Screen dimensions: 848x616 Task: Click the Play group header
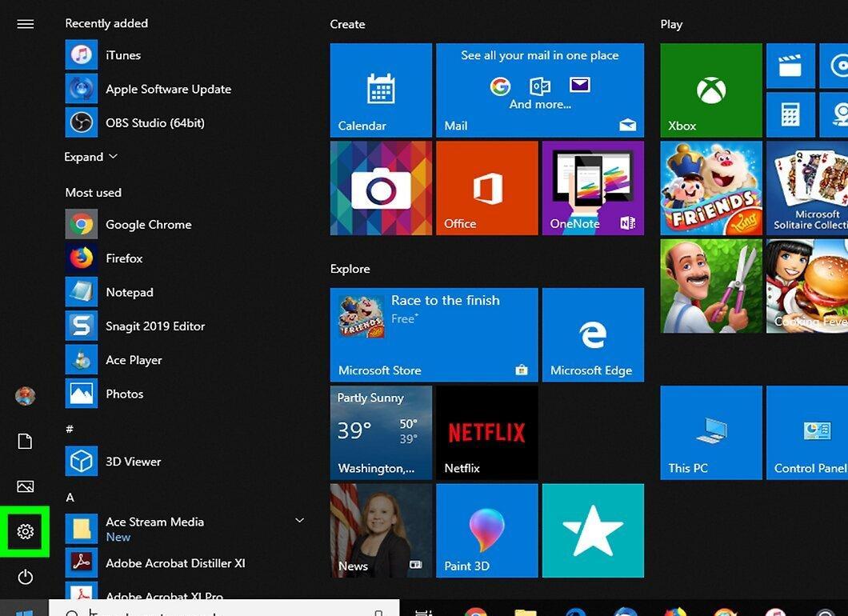[x=671, y=24]
